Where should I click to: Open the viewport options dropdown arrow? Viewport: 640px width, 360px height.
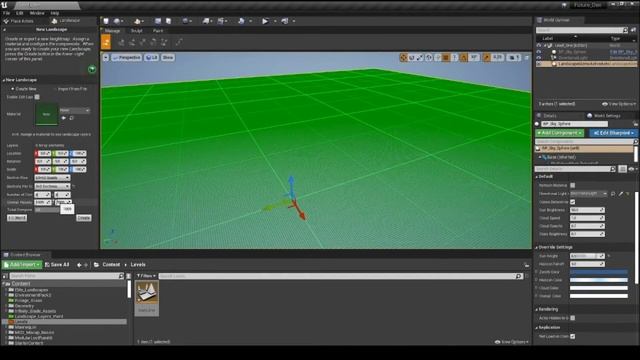coord(106,58)
